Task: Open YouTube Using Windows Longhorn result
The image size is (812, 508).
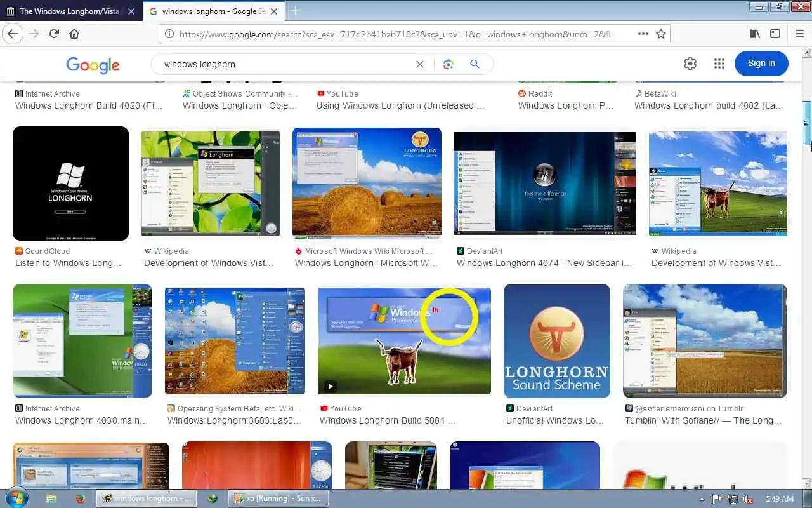Action: [400, 105]
